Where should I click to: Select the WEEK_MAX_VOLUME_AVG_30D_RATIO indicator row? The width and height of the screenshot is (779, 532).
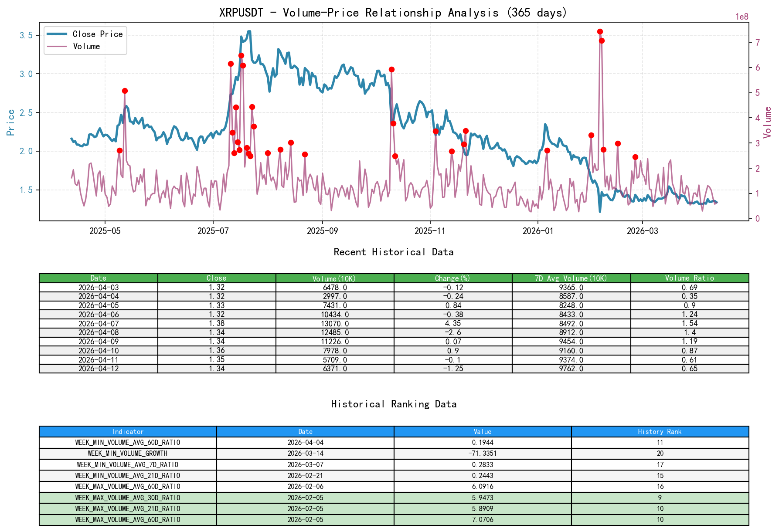[394, 498]
